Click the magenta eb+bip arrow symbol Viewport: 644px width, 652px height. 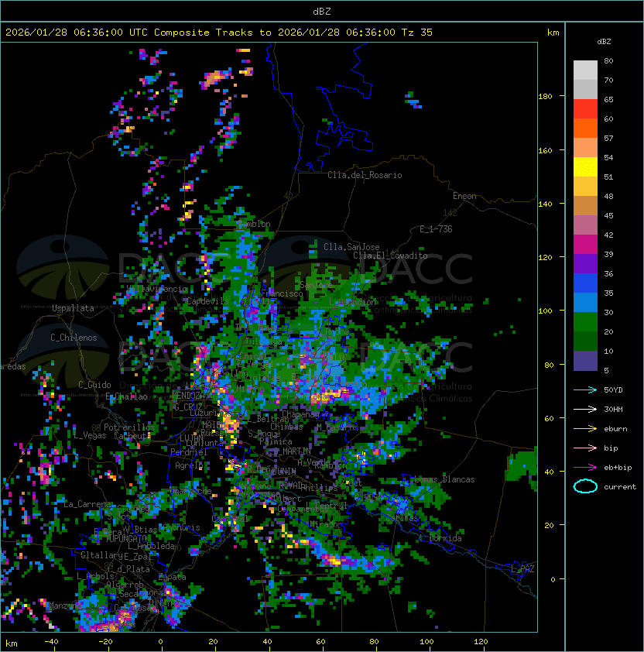pos(585,468)
